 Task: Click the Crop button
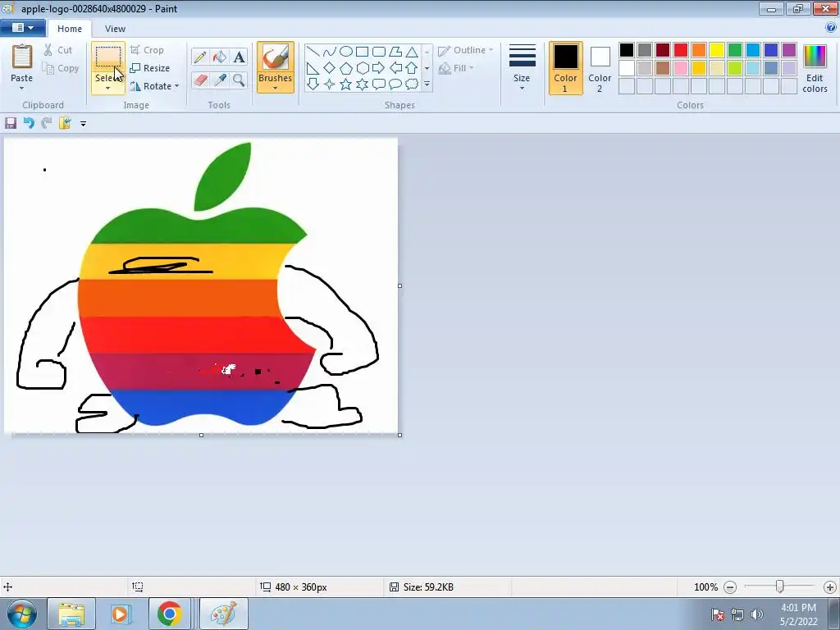tap(147, 50)
